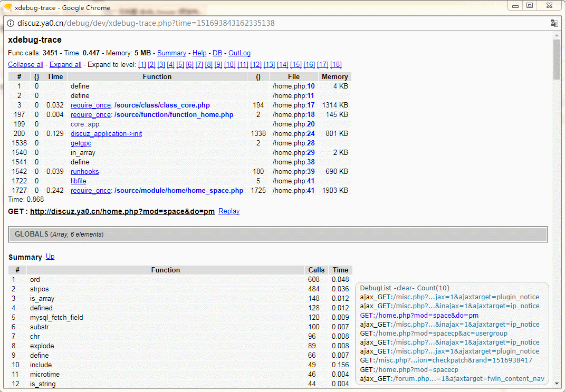
Task: Click the -clear- button in DebugList
Action: (x=404, y=288)
